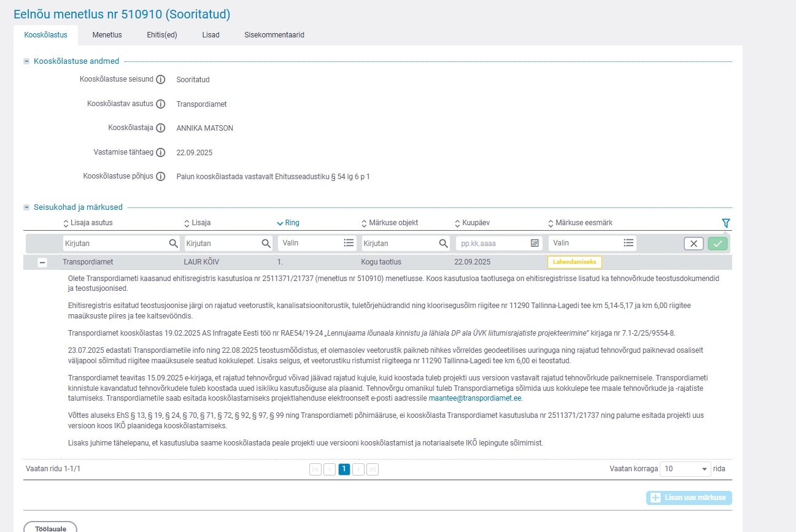Open rows per page dropdown showing 10
This screenshot has height=532, width=796.
(685, 469)
